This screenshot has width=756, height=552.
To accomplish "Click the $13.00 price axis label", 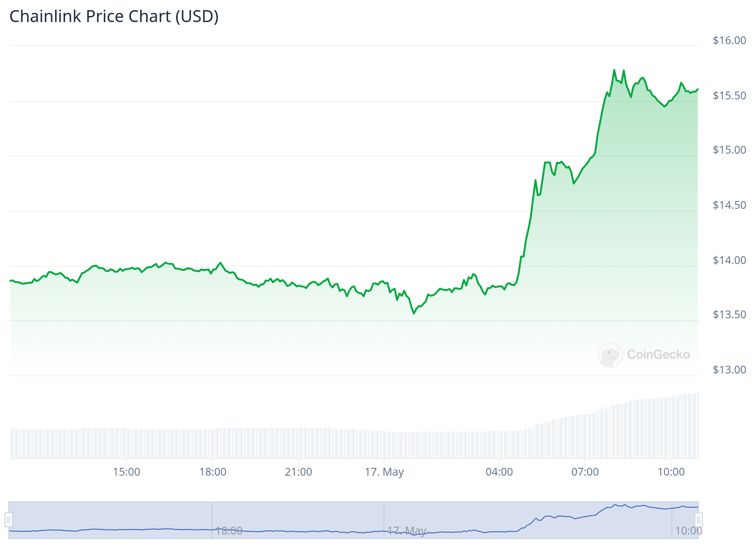I will click(728, 369).
